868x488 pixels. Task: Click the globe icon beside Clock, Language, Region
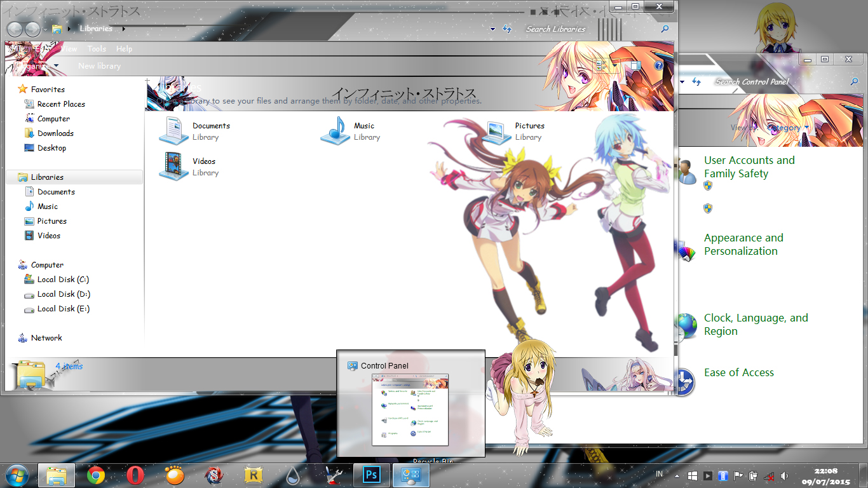click(686, 325)
